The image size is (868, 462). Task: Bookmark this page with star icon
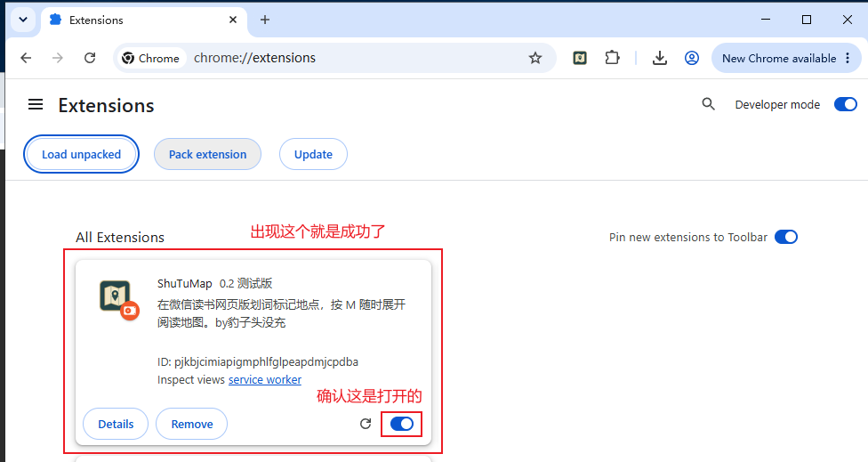point(534,58)
